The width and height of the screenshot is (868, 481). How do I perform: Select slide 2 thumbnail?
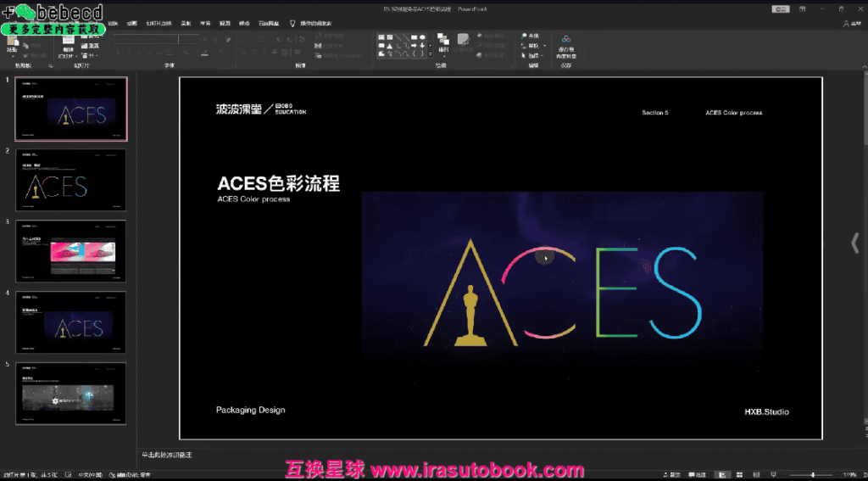71,180
